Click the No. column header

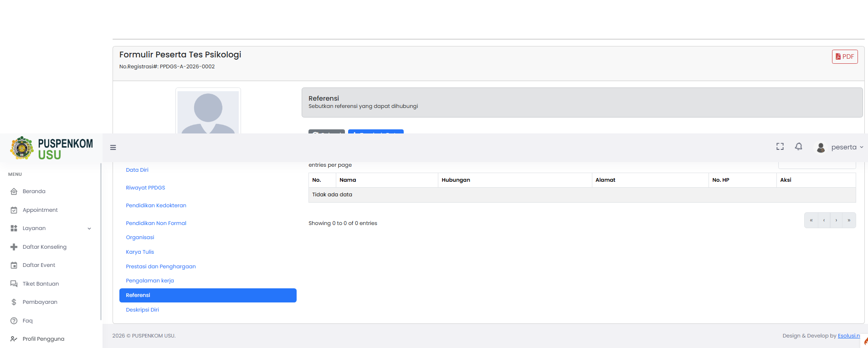click(x=322, y=180)
